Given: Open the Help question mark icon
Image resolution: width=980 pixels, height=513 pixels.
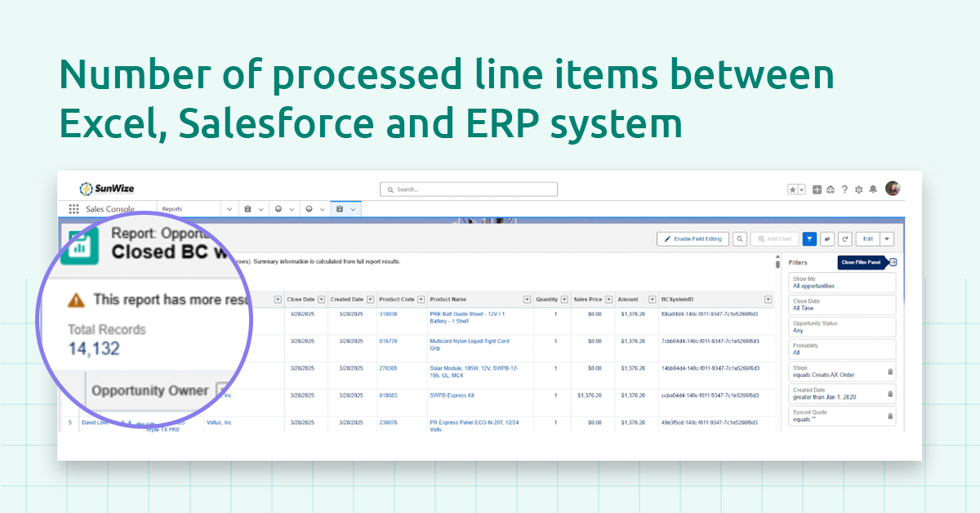Looking at the screenshot, I should pos(844,190).
